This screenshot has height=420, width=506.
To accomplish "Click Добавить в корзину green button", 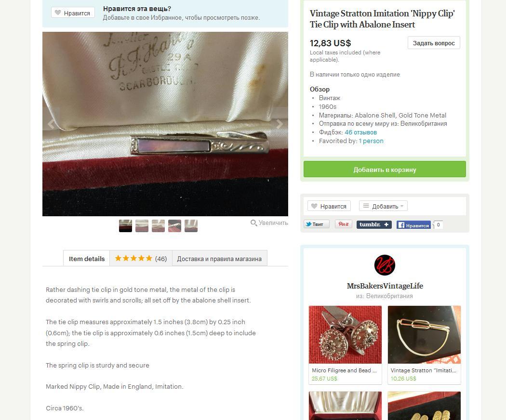I will coord(385,170).
